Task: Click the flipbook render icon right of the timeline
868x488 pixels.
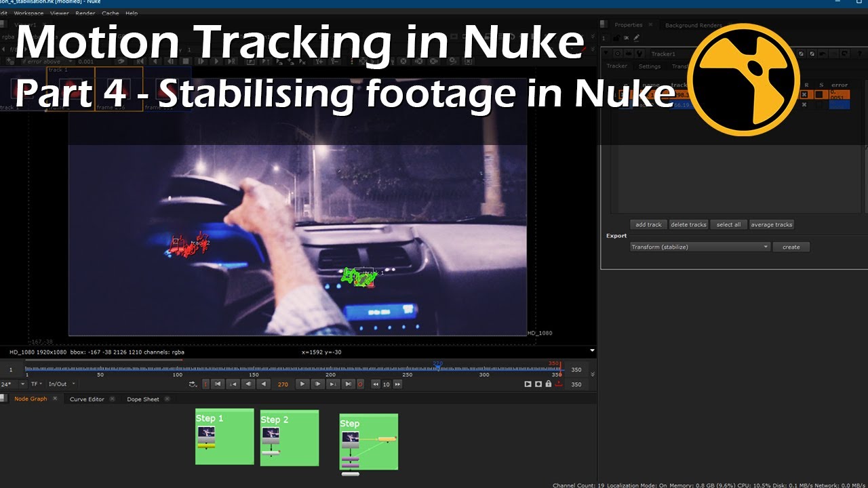Action: [528, 384]
